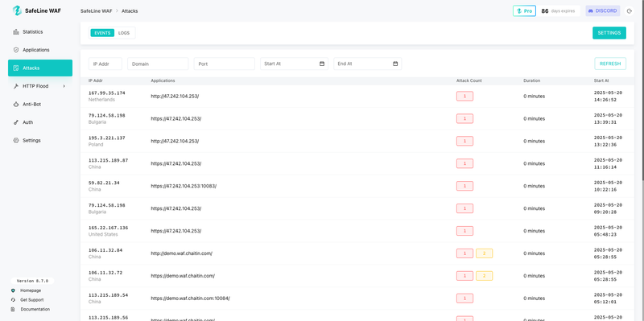Expand the HTTP Flood submenu chevron

point(64,86)
